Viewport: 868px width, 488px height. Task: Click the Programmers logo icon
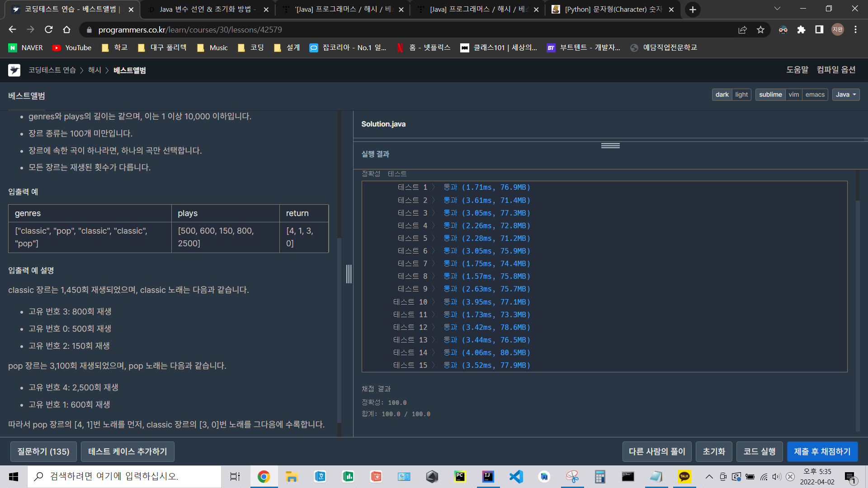(x=14, y=70)
